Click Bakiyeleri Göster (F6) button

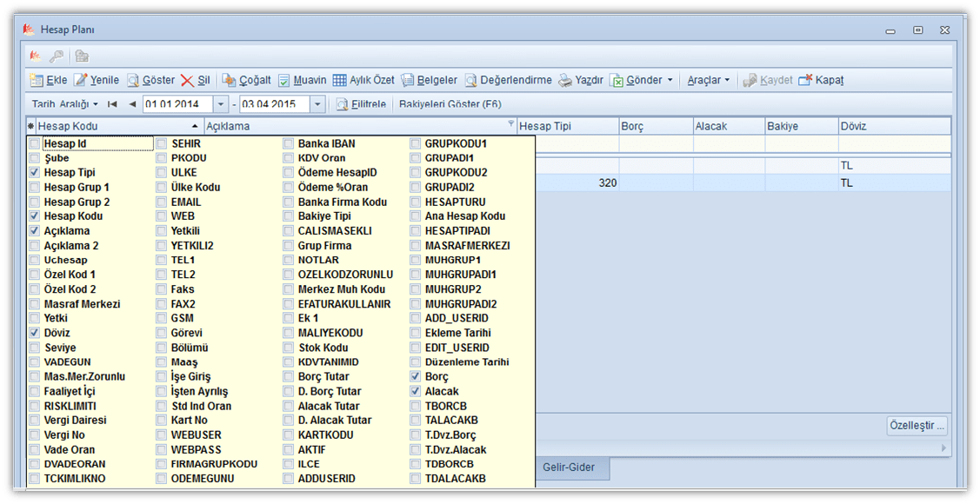450,103
